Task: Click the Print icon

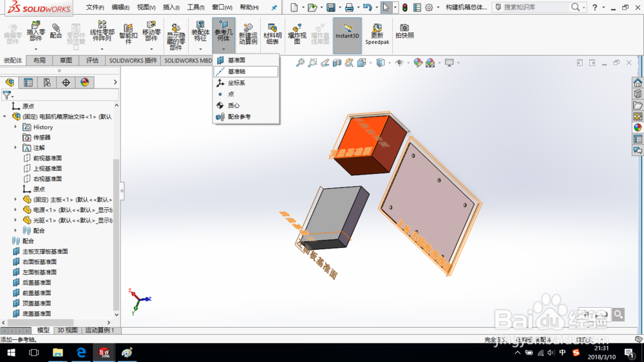Action: [349, 7]
